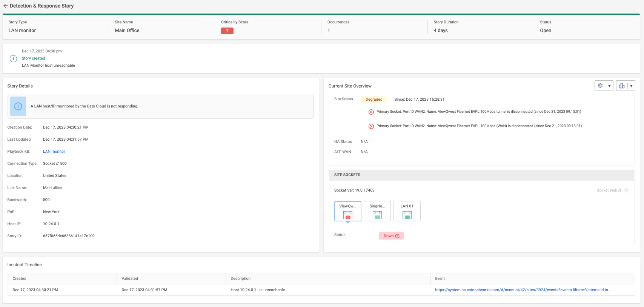Select the ViewQw... socket port tab
Screen dimensions: 644x307
[347, 211]
